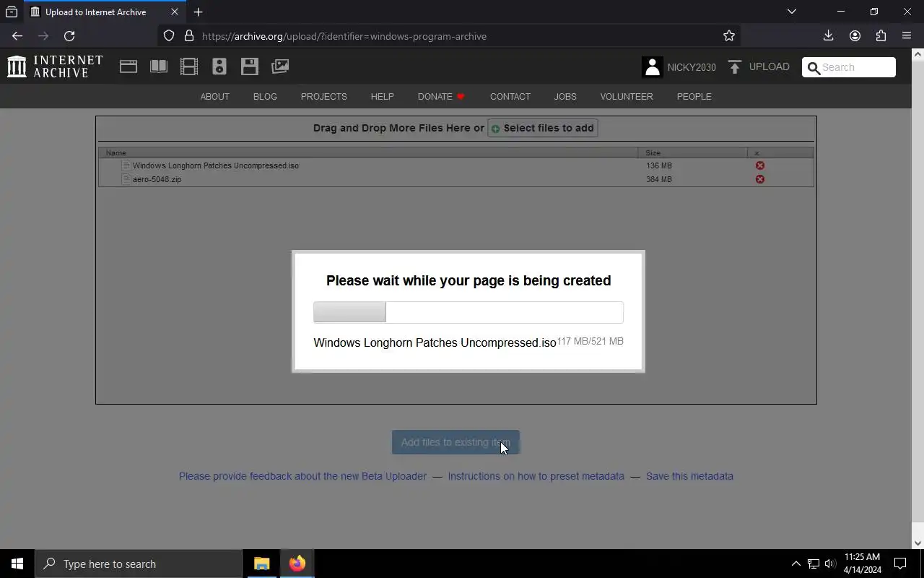Expand the list all tabs dropdown
The height and width of the screenshot is (578, 924).
click(x=792, y=12)
